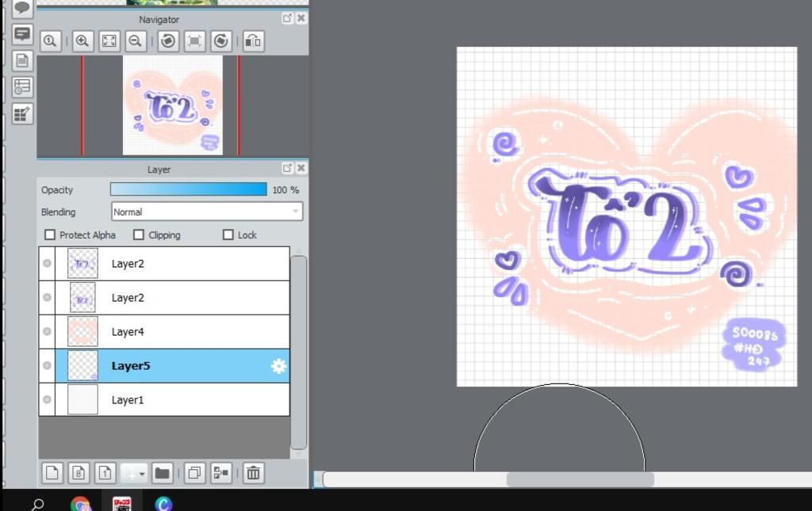Open Chrome from the taskbar
812x511 pixels.
pos(80,504)
